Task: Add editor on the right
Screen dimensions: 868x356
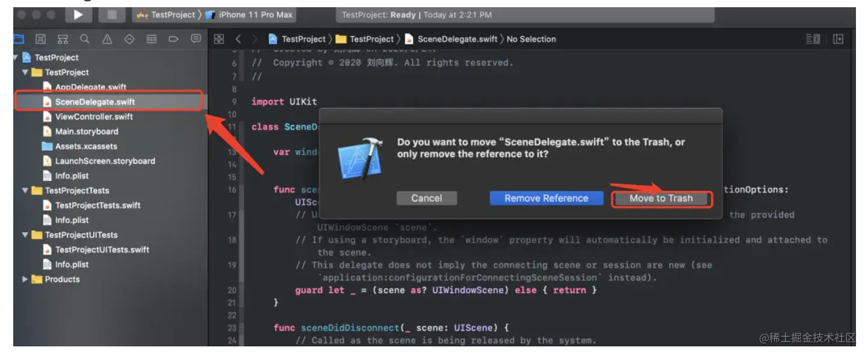Action: [838, 39]
